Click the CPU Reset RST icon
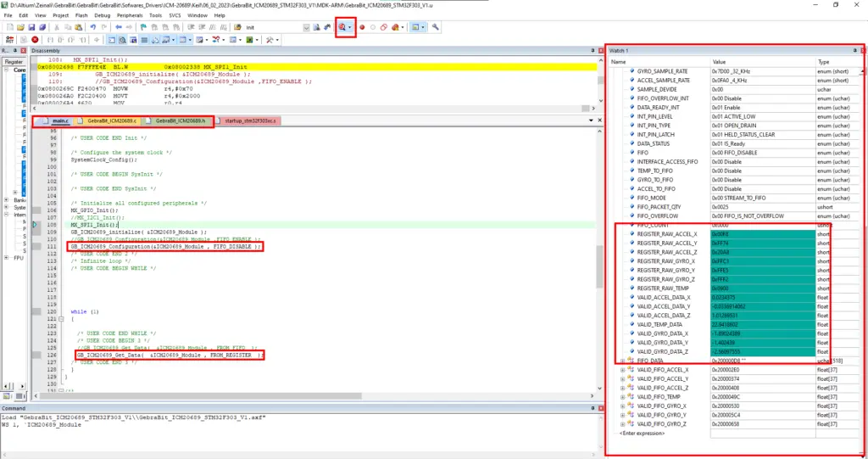Viewport: 868px width, 459px height. (x=9, y=40)
